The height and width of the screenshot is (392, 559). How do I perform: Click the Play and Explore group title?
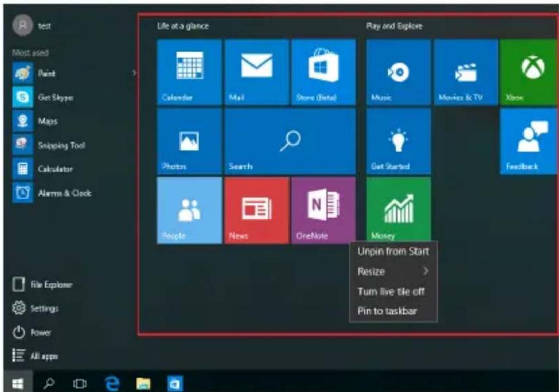394,26
